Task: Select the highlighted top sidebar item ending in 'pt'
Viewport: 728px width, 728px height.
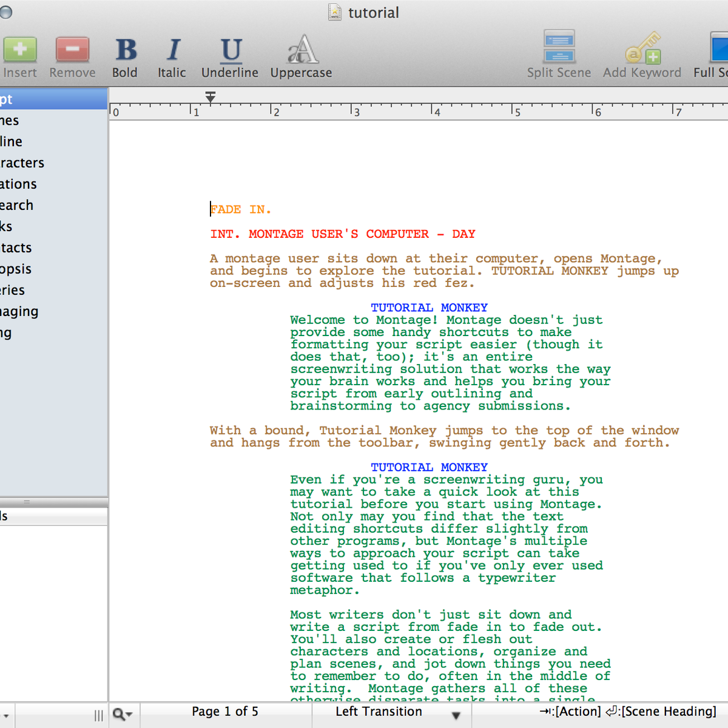Action: [54, 99]
